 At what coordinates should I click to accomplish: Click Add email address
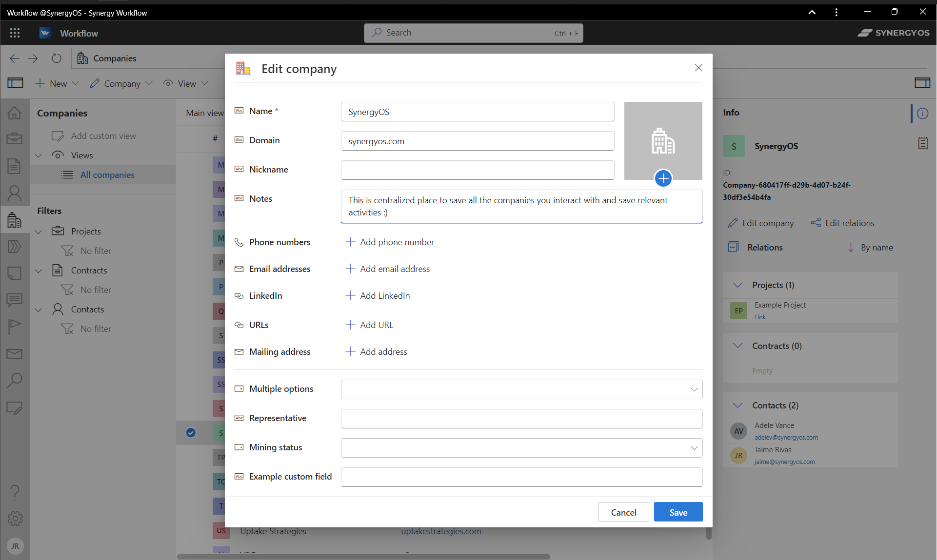pos(388,269)
